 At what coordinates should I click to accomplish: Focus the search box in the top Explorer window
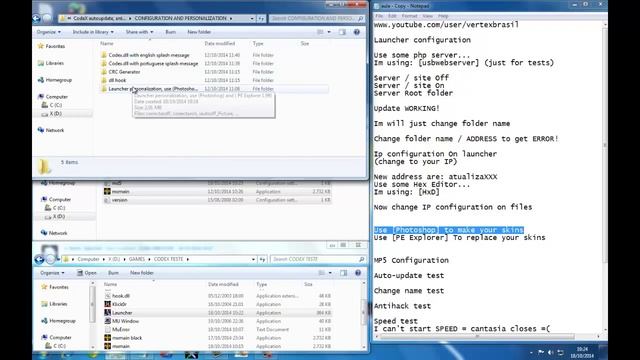pyautogui.click(x=313, y=18)
